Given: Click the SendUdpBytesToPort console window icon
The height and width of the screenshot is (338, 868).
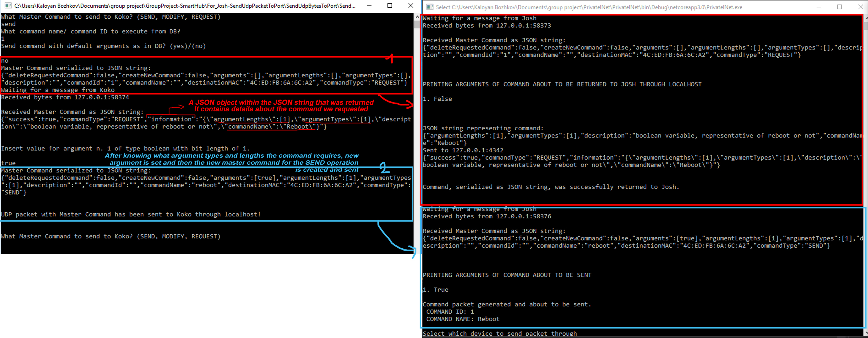Looking at the screenshot, I should pyautogui.click(x=8, y=6).
